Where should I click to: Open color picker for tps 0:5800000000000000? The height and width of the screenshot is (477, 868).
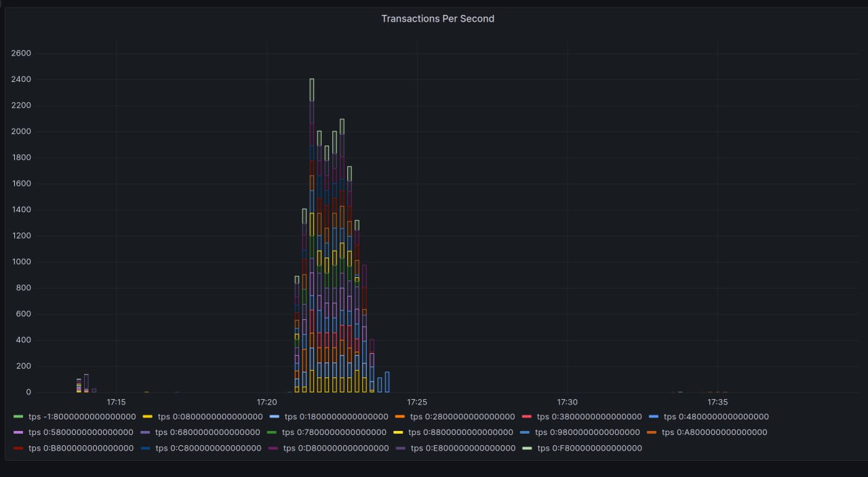[x=18, y=432]
